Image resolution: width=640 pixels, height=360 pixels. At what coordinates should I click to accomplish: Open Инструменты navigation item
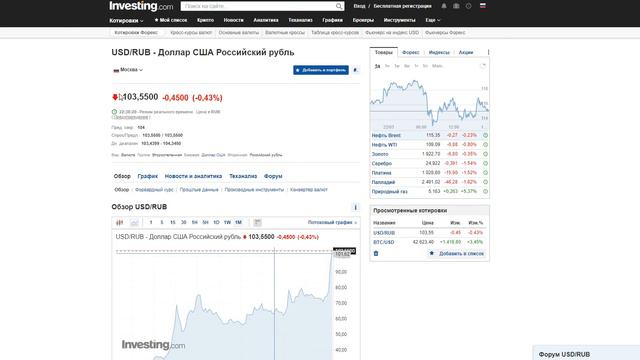click(x=399, y=20)
